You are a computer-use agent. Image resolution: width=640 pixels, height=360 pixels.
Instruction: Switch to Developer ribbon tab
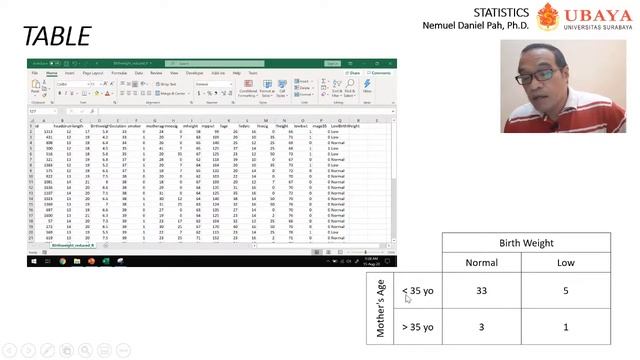pos(194,73)
